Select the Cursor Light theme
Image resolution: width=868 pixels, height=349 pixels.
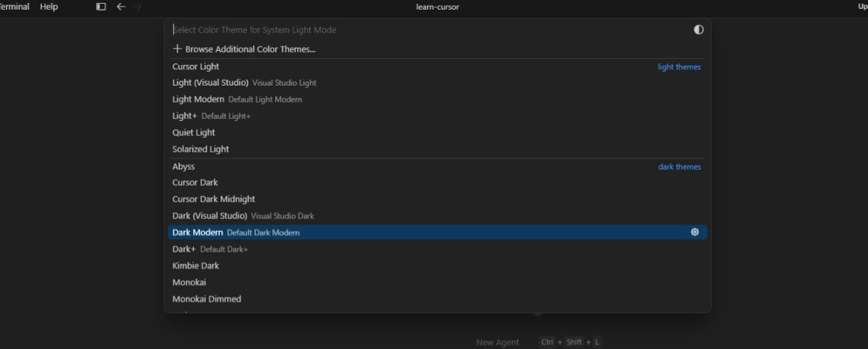coord(437,66)
